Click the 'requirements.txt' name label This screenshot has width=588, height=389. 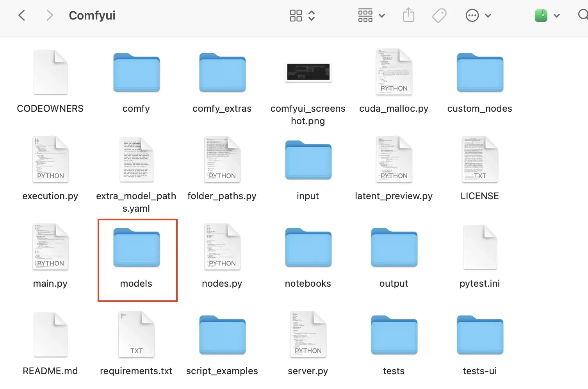pyautogui.click(x=136, y=371)
